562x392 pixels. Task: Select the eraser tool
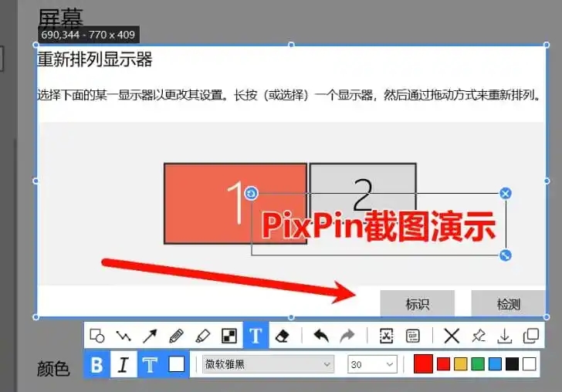283,336
